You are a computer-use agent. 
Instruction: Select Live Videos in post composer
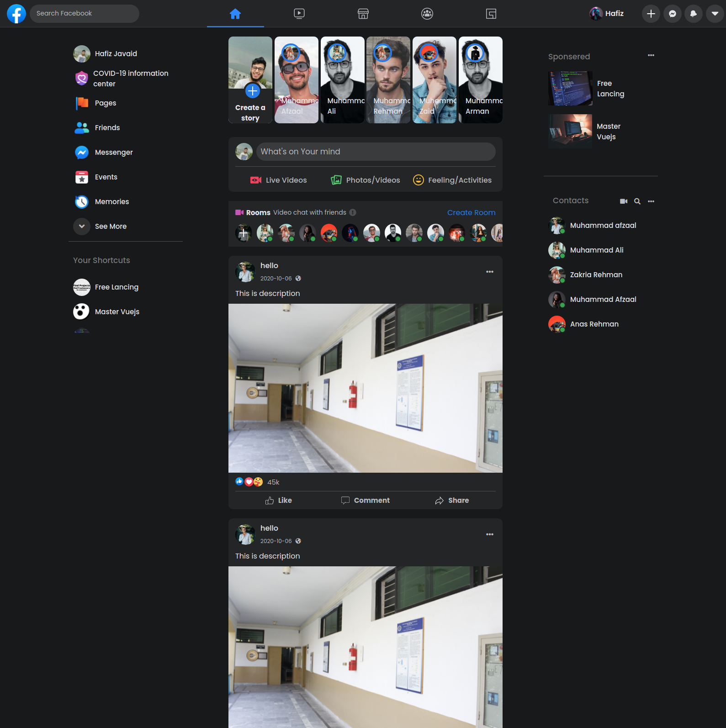tap(279, 180)
